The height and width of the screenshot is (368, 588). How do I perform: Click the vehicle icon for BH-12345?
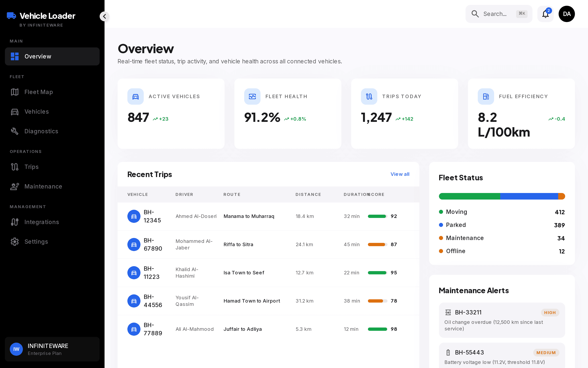coord(134,216)
